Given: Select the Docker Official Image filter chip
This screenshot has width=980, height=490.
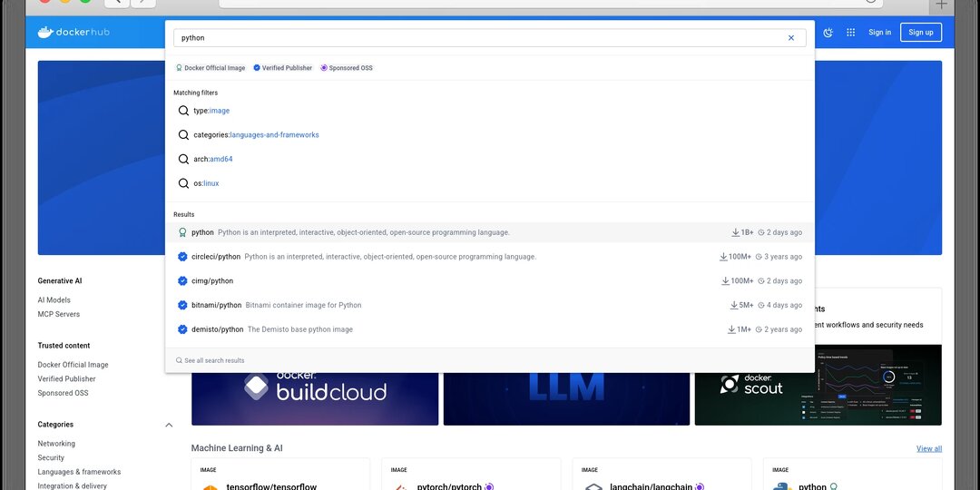Looking at the screenshot, I should click(211, 67).
